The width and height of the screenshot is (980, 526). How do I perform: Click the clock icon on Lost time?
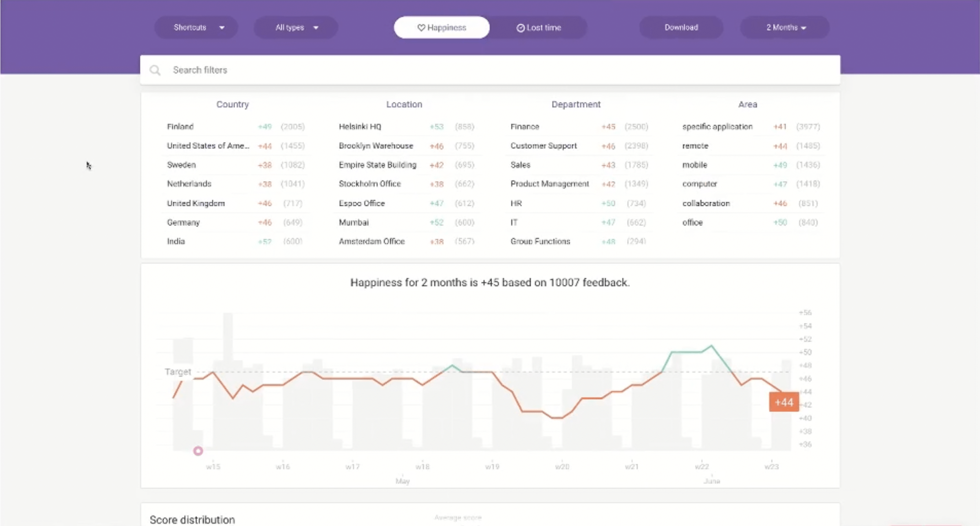(521, 28)
